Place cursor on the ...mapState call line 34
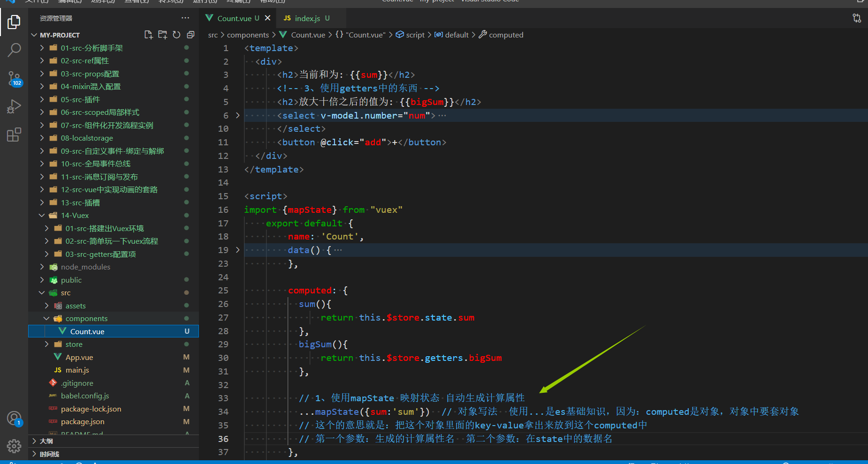This screenshot has width=868, height=464. pyautogui.click(x=365, y=412)
